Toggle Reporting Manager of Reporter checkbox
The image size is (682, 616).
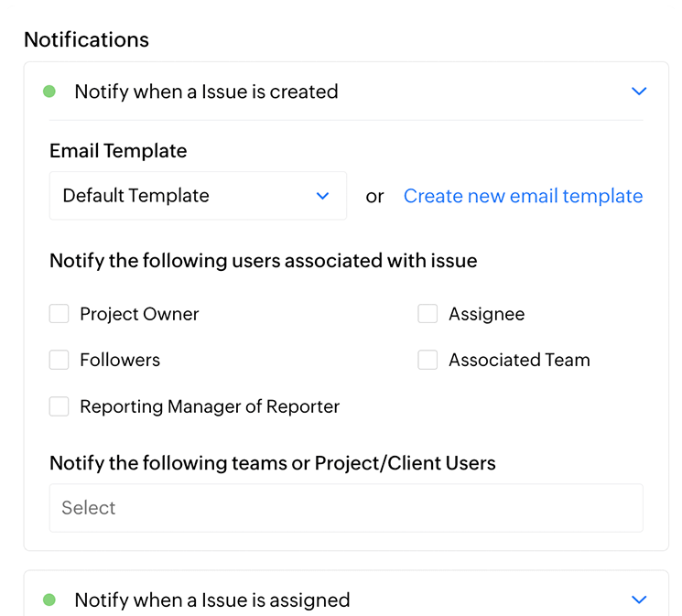(60, 406)
